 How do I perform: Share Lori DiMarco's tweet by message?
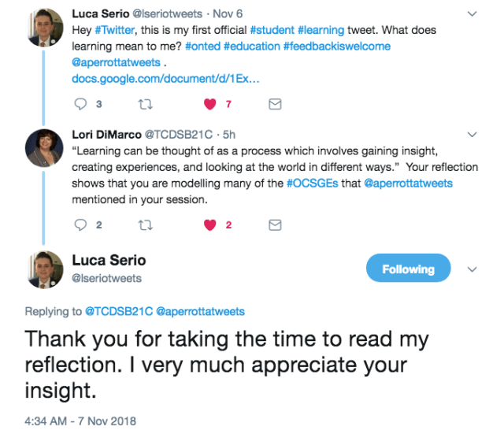[x=275, y=224]
